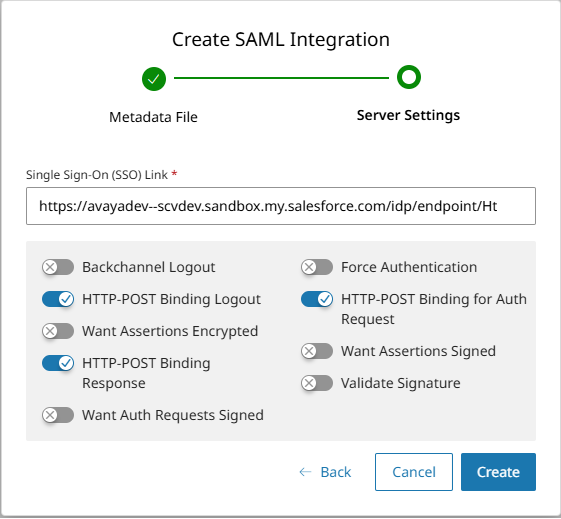Screen dimensions: 561x519
Task: Click the Backchannel Logout label text
Action: [x=149, y=267]
